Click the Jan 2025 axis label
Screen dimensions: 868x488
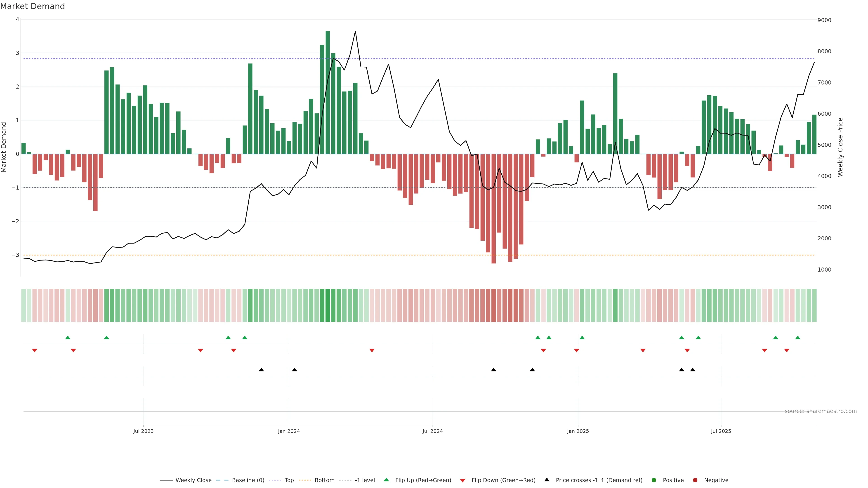click(578, 431)
